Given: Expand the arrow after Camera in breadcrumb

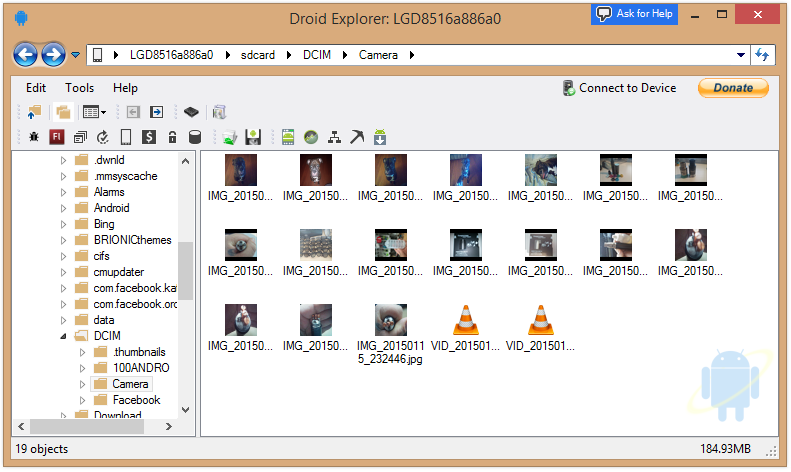Looking at the screenshot, I should click(412, 55).
